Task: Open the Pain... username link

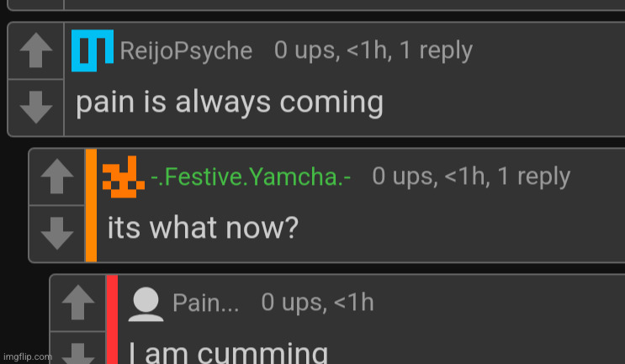Action: tap(206, 303)
